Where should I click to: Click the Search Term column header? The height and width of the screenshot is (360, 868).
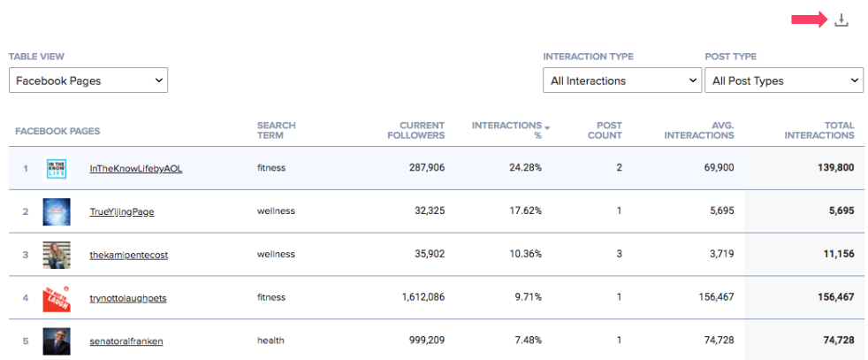coord(276,130)
